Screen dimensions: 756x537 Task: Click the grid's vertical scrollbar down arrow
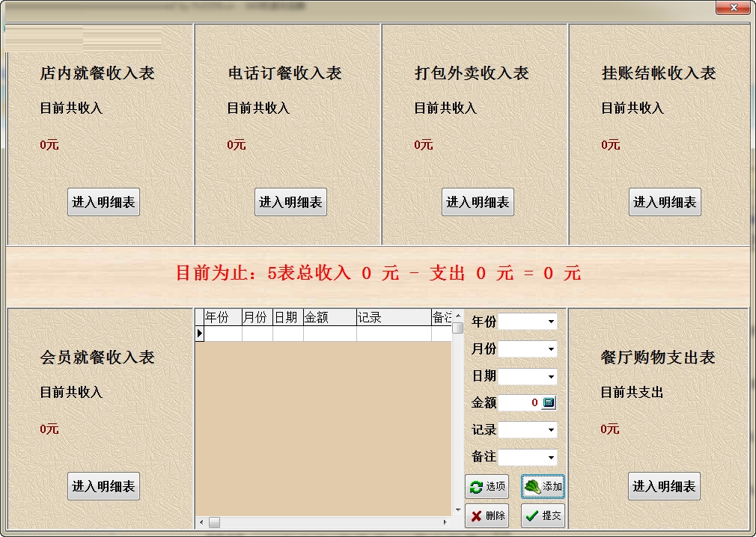458,510
